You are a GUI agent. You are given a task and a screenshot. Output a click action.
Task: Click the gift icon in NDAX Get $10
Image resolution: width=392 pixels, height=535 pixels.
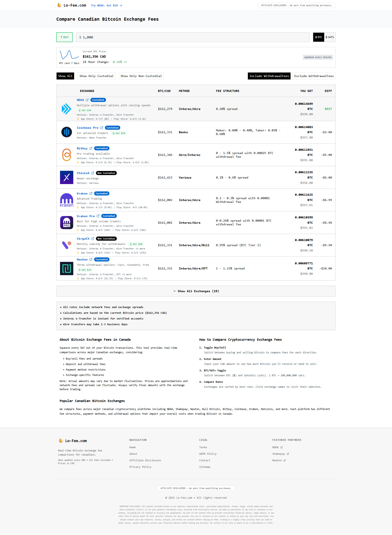coord(80,110)
